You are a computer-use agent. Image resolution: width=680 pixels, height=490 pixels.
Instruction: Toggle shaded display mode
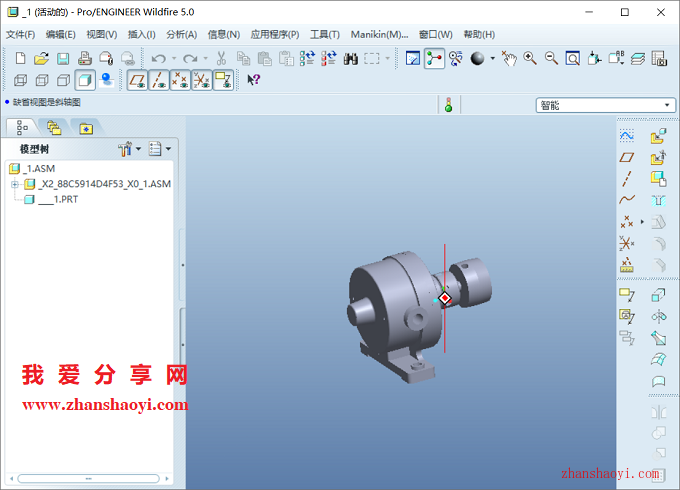click(x=85, y=80)
